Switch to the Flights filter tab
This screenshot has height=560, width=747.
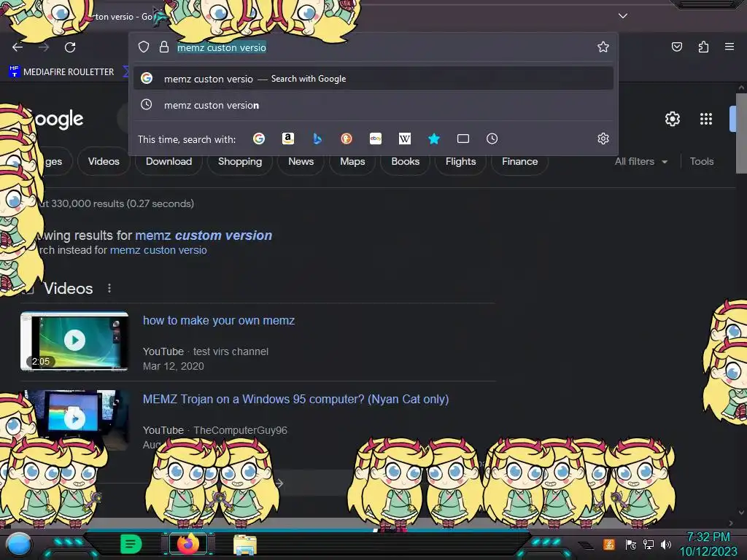pos(460,161)
